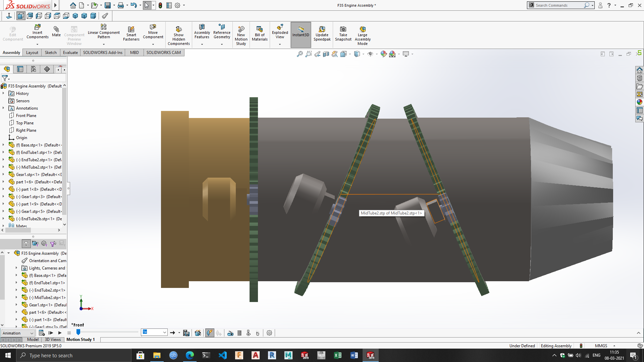
Task: Click the Zoom to Fit icon
Action: click(300, 54)
